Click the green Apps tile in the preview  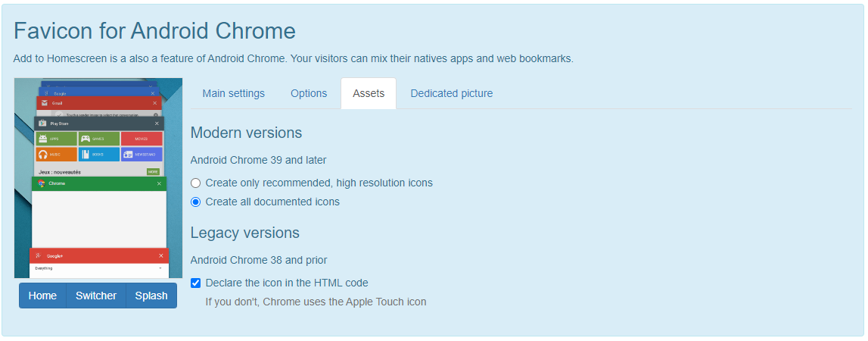click(x=56, y=139)
